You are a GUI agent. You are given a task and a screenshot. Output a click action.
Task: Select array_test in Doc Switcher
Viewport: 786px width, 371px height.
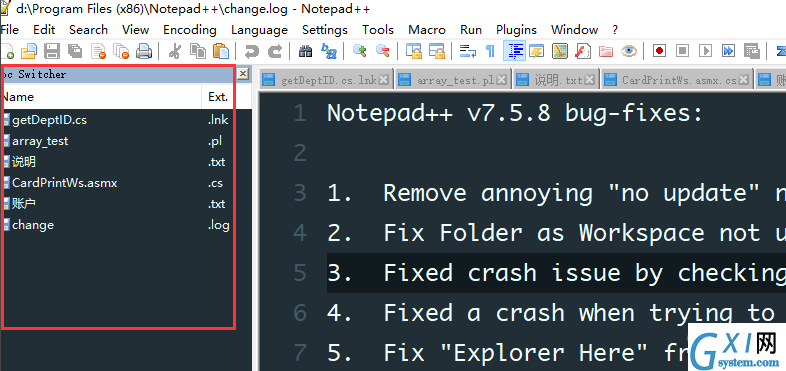coord(40,141)
